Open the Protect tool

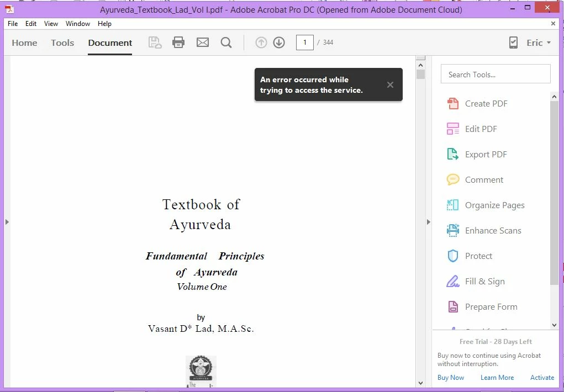[x=470, y=256]
